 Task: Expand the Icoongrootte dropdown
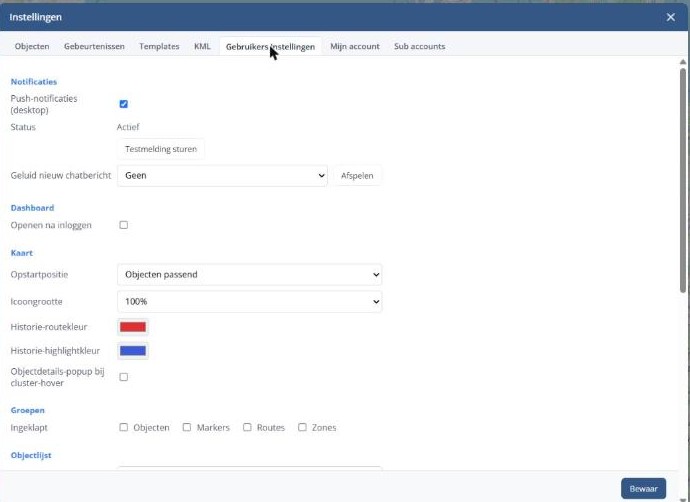click(250, 301)
